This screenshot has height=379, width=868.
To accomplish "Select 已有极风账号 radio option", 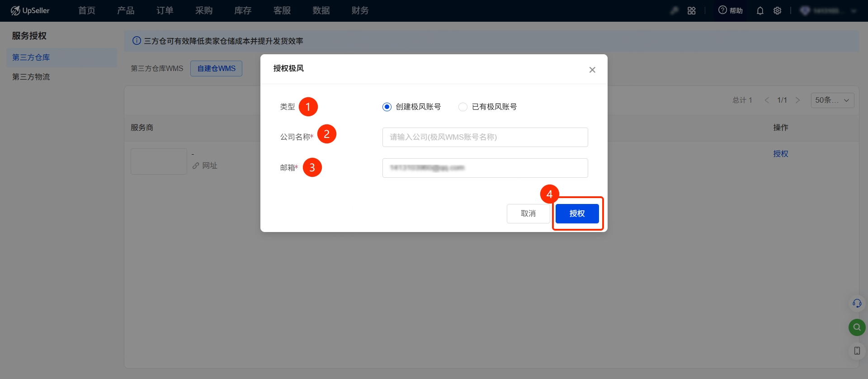I will coord(487,107).
